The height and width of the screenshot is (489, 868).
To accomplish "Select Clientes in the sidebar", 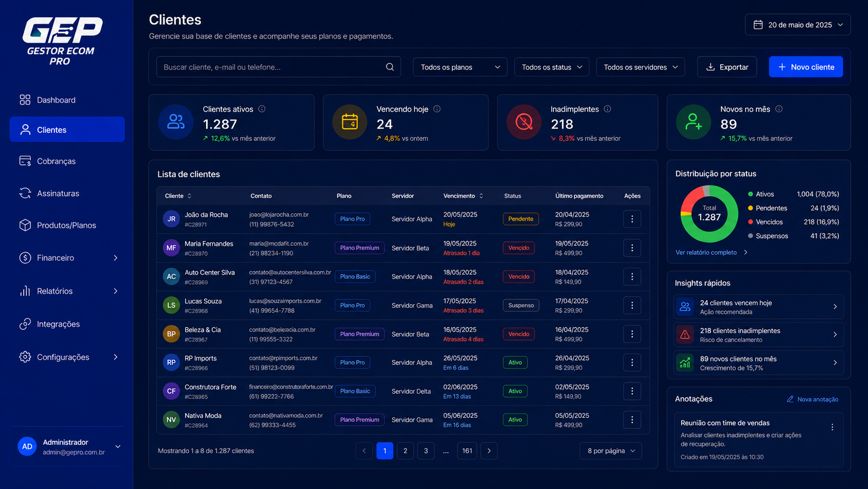I will (x=67, y=129).
